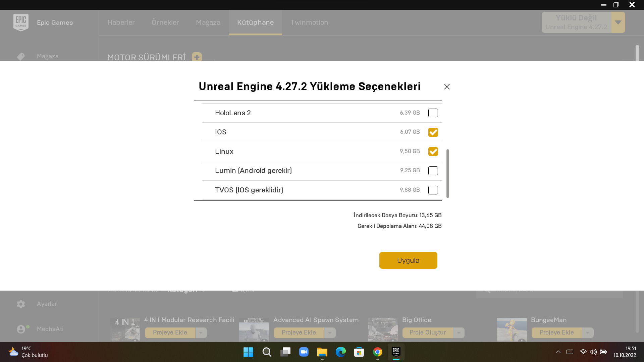Viewport: 644px width, 362px height.
Task: Open Ayarlar via the gear icon
Action: pos(20,304)
